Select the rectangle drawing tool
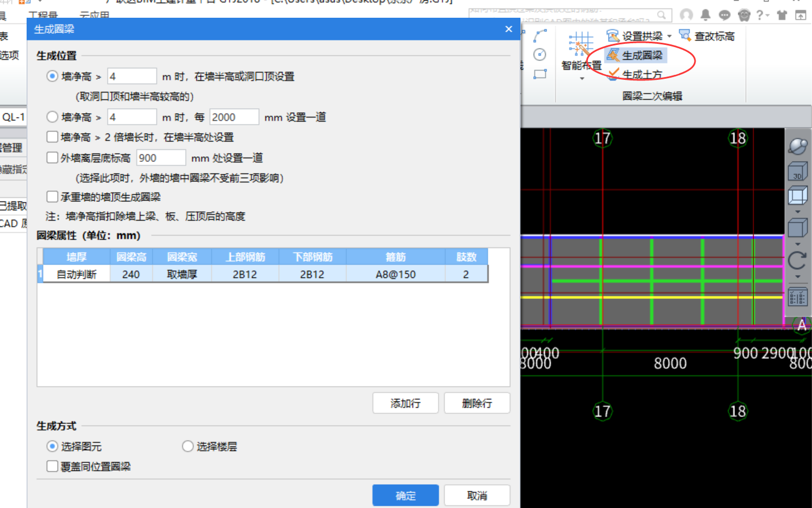 540,74
